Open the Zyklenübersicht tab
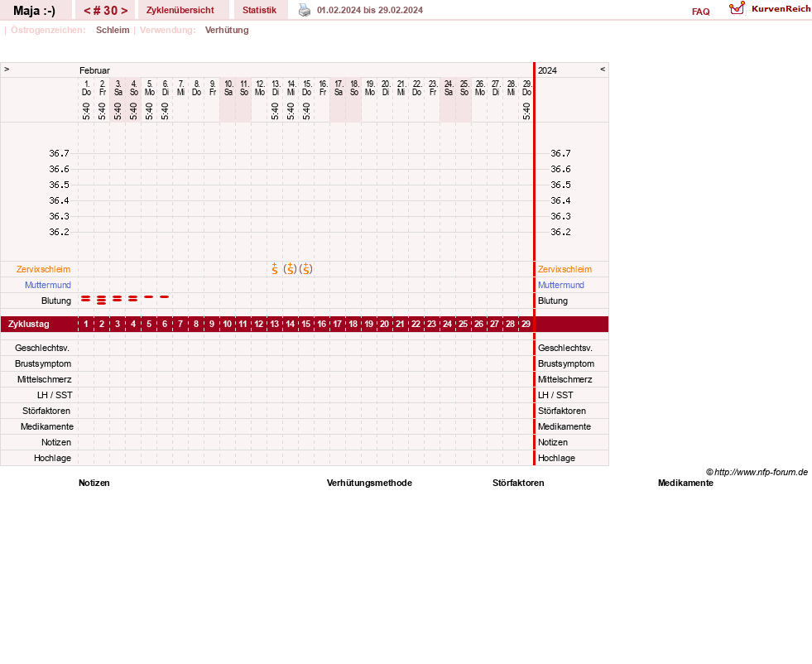Viewport: 812px width, 664px height. point(180,11)
